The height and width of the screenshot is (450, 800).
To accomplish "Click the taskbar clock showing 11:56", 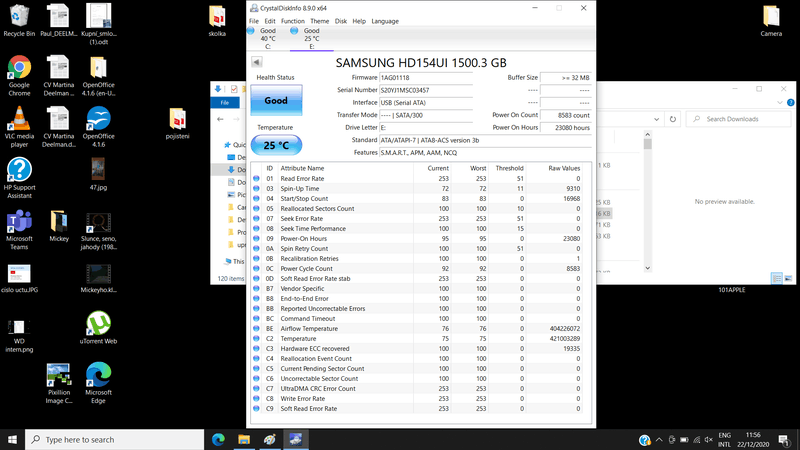I will coord(753,440).
